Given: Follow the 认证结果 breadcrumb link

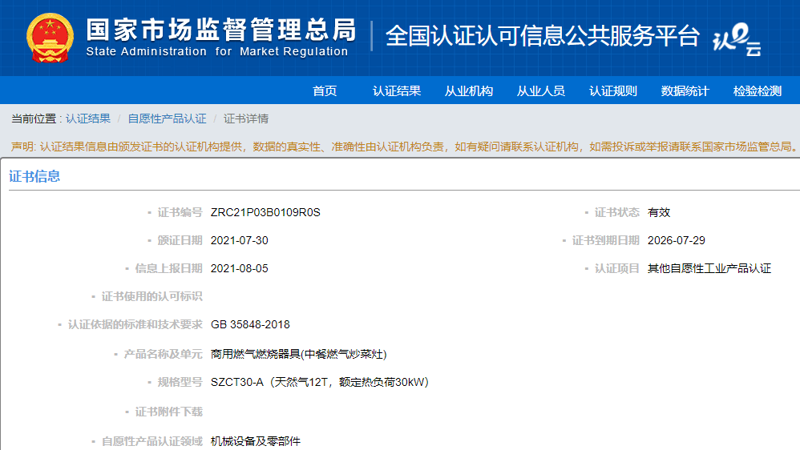Looking at the screenshot, I should (88, 119).
